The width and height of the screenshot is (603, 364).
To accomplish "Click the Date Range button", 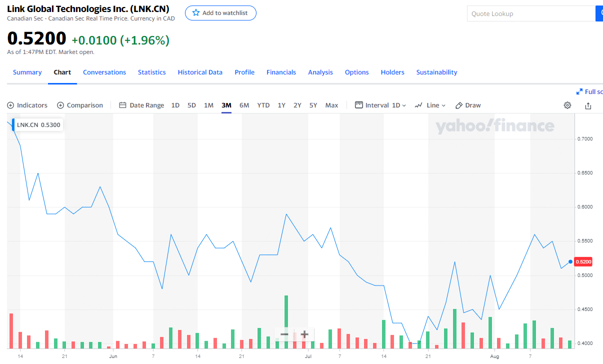I will (x=141, y=105).
